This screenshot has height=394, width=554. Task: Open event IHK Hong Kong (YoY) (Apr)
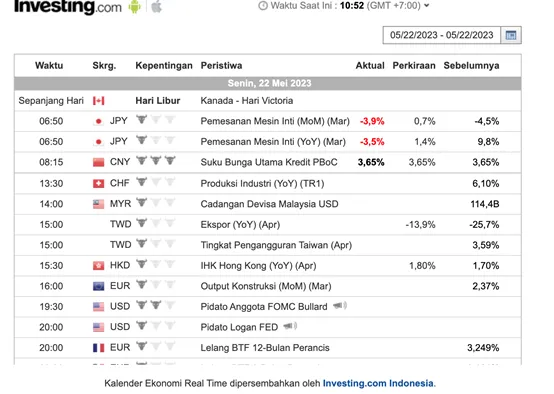point(258,265)
